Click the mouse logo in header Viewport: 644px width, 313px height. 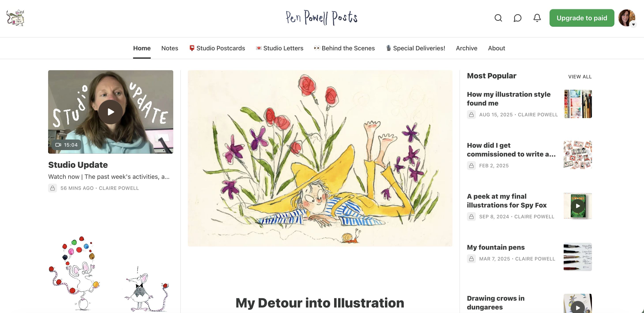(15, 18)
